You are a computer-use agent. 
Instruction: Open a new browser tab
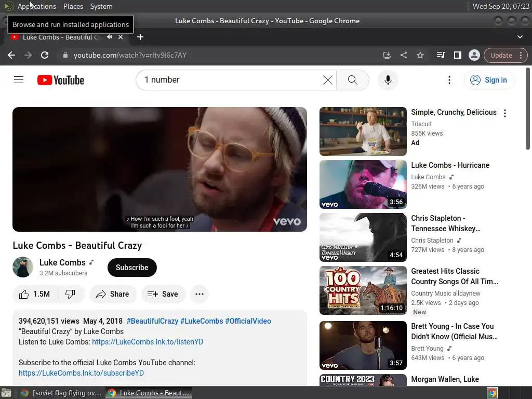[x=140, y=37]
